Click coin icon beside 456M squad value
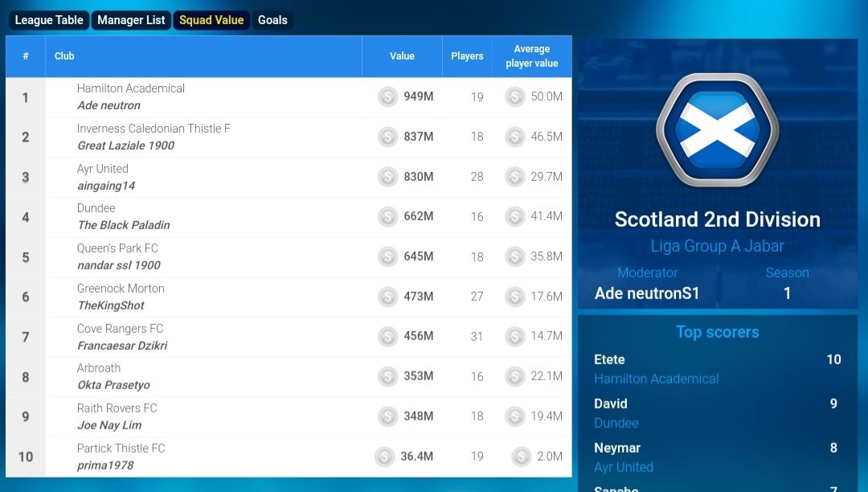The height and width of the screenshot is (492, 868). click(388, 336)
